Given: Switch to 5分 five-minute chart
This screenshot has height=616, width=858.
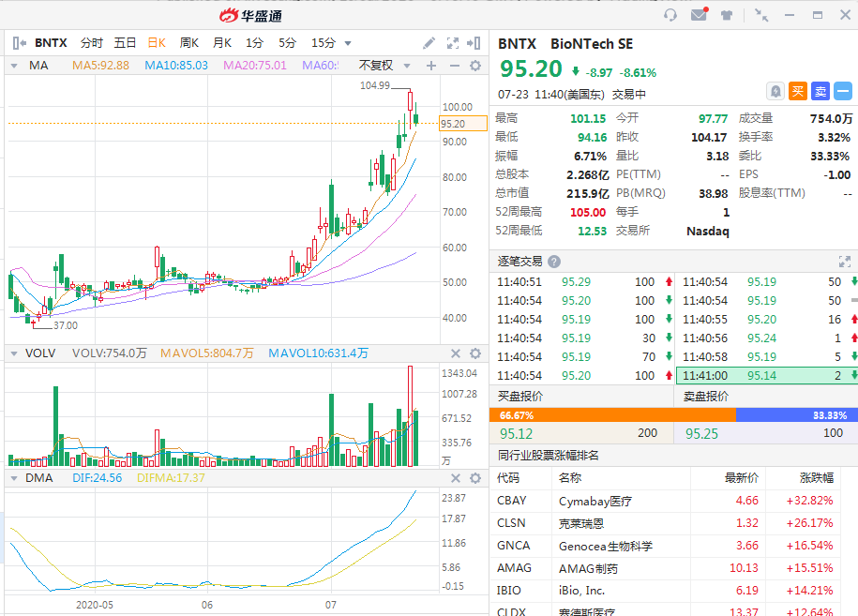Looking at the screenshot, I should coord(287,43).
